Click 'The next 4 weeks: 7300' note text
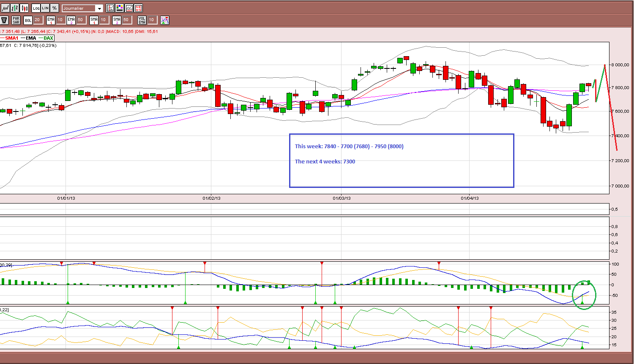This screenshot has width=634, height=364. click(325, 162)
